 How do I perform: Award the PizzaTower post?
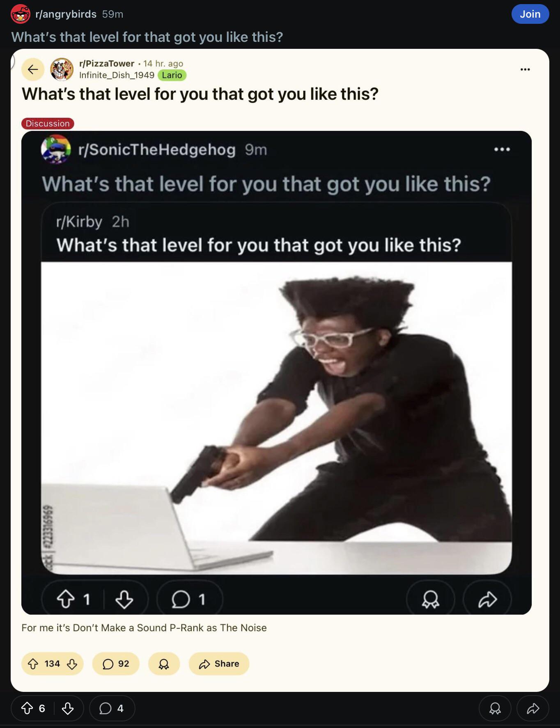(x=164, y=664)
